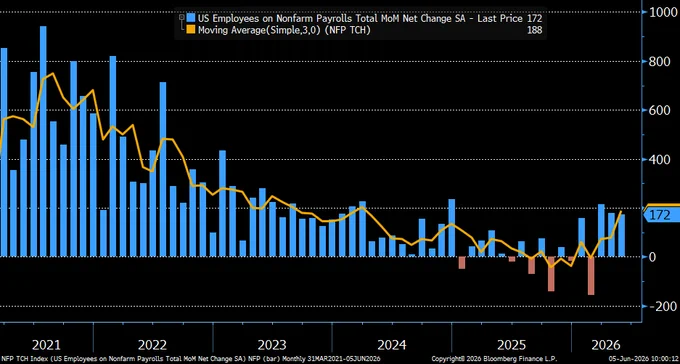Click the 600 y-axis label
680x364 pixels.
(x=660, y=110)
